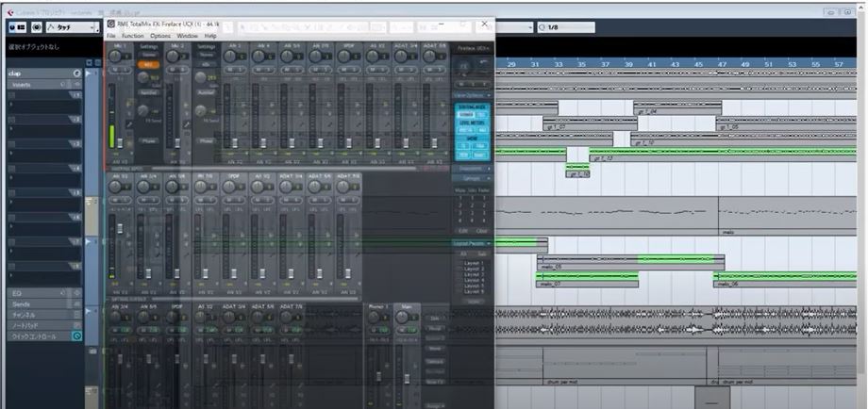Expand the Groups section
The image size is (868, 409).
tap(472, 178)
